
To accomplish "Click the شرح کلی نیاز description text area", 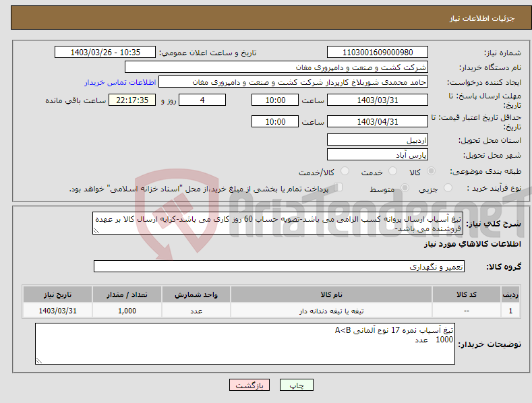I will tap(278, 223).
